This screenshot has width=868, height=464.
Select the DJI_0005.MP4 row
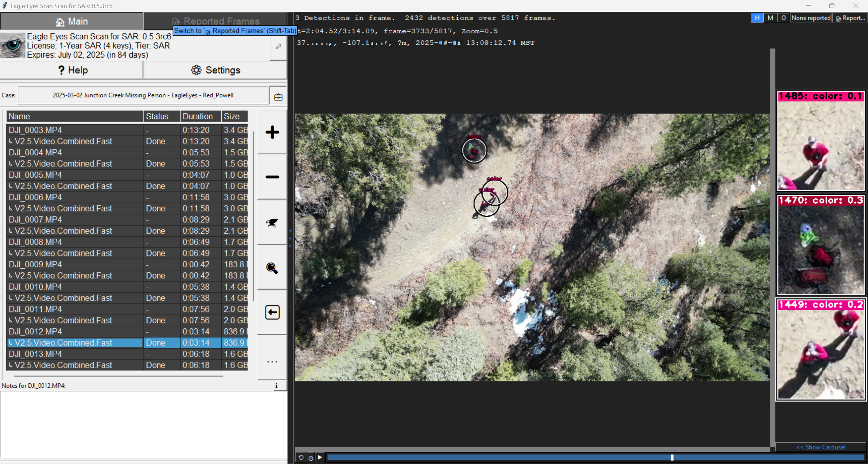point(127,175)
